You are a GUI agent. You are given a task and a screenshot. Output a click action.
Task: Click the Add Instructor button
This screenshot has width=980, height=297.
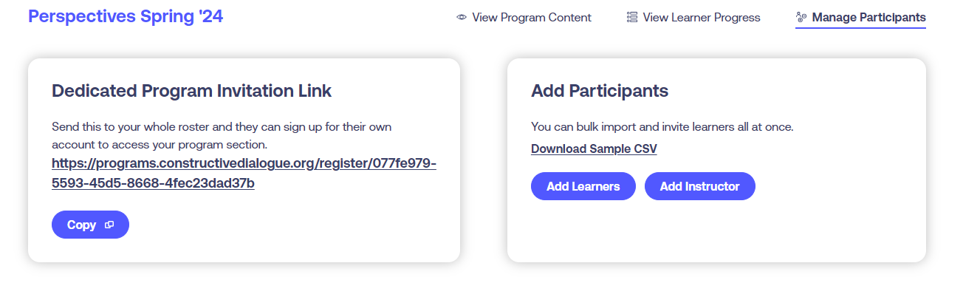point(699,186)
